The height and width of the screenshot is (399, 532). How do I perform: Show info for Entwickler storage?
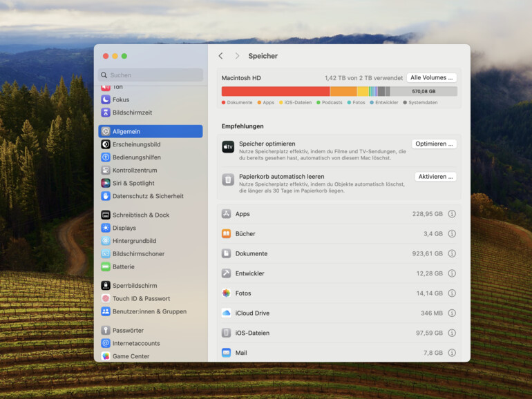tap(452, 273)
